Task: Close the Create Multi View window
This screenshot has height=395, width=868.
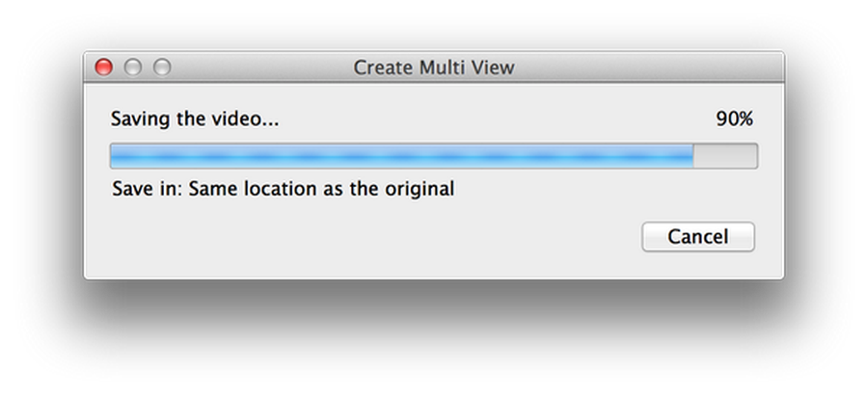Action: coord(104,67)
